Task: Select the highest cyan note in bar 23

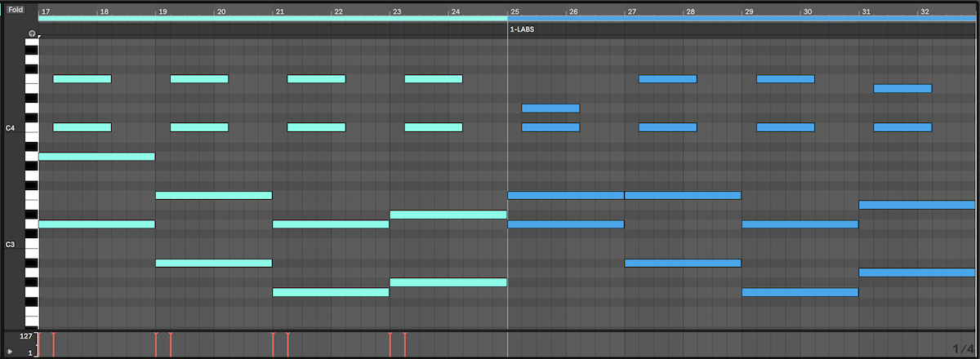Action: 434,79
